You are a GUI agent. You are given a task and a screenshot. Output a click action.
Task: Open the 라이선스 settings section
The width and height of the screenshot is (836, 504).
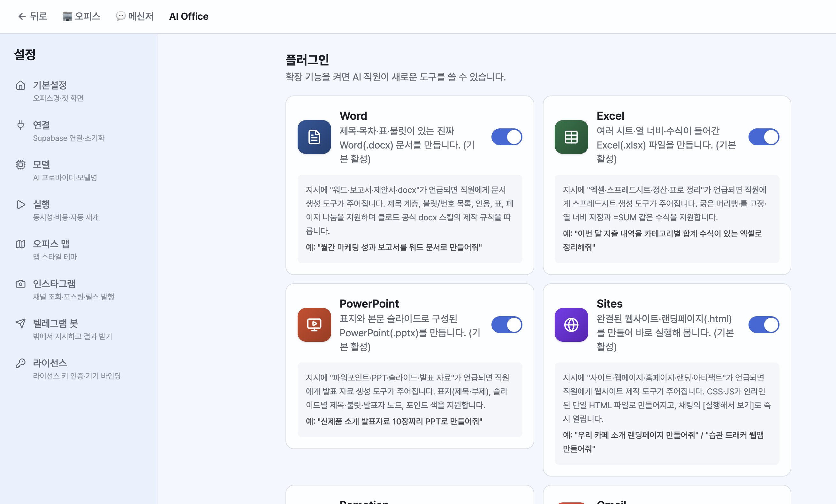point(78,369)
